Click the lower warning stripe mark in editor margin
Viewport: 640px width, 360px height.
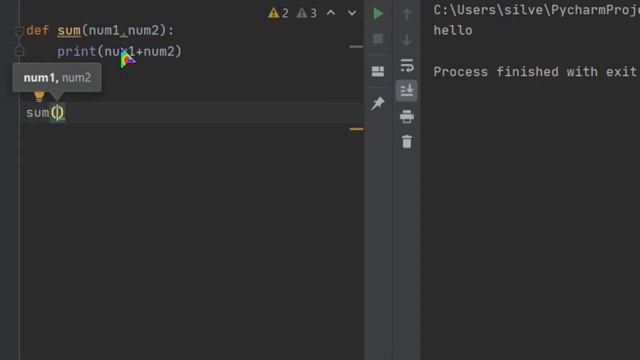(356, 129)
